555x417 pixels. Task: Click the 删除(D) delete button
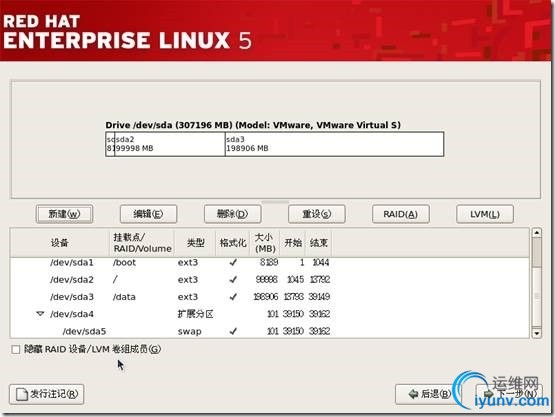[x=233, y=214]
